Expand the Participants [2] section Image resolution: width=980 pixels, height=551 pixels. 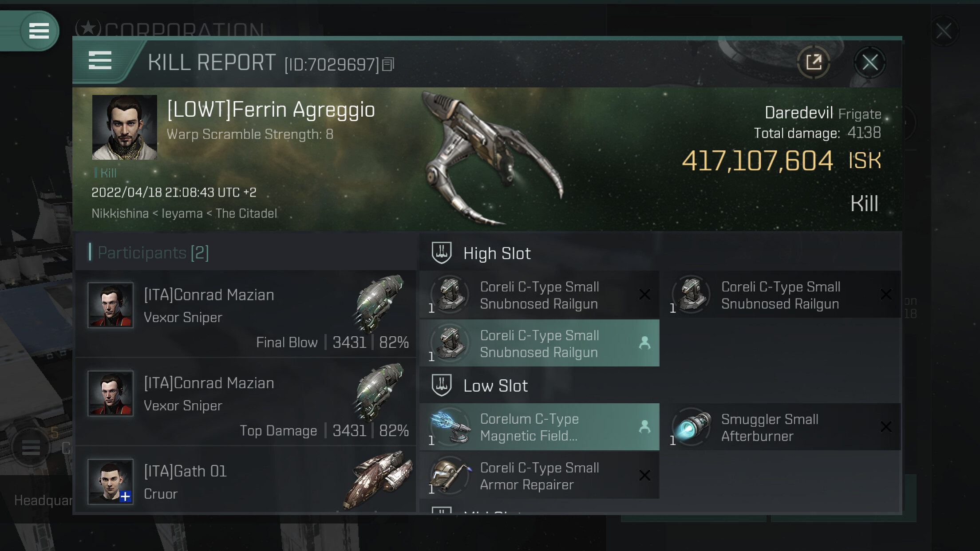coord(153,252)
